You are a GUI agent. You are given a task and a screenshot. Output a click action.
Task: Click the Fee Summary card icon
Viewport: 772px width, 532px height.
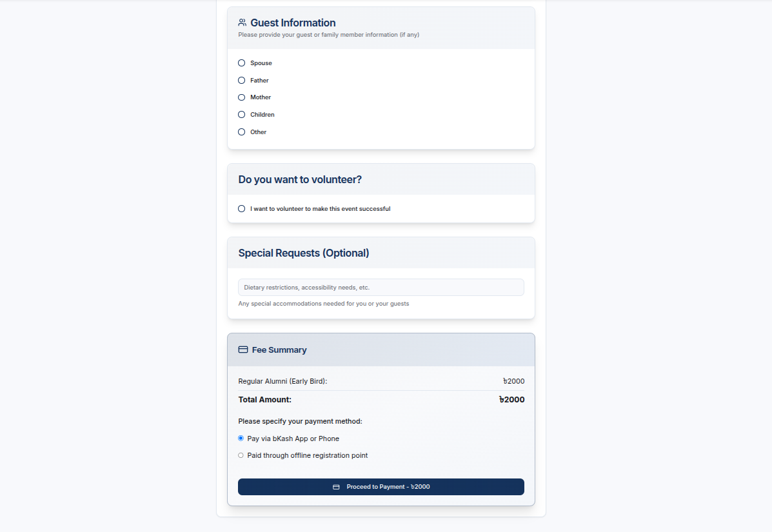tap(243, 350)
